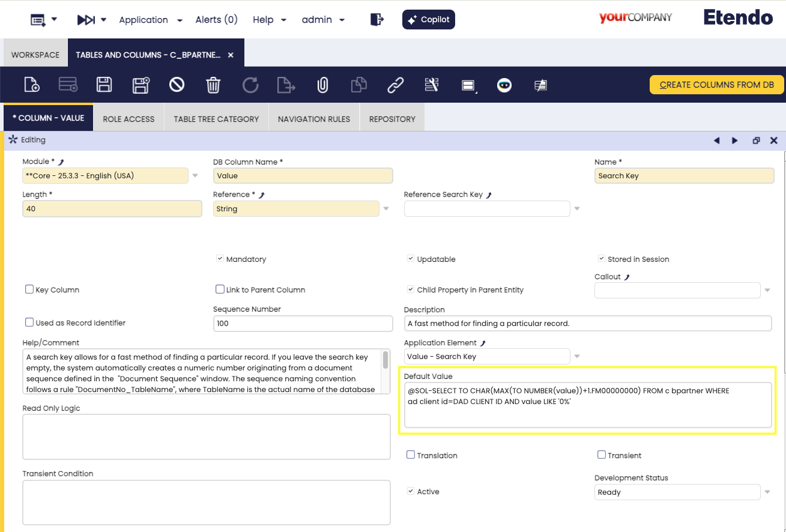786x532 pixels.
Task: Open attachments with the paperclip icon
Action: [x=322, y=85]
